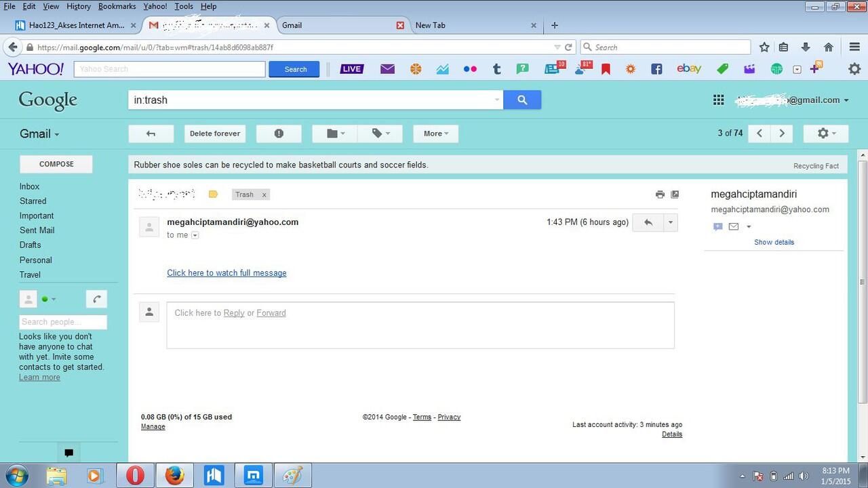This screenshot has width=868, height=488.
Task: Open the Firefox hamburger menu
Action: click(x=854, y=47)
